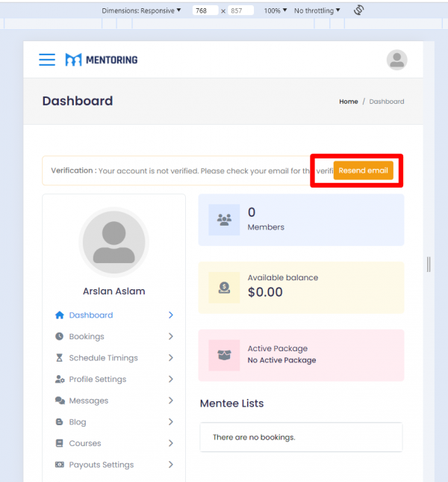Expand the Schedule Timings chevron arrow
The height and width of the screenshot is (482, 448).
point(170,358)
